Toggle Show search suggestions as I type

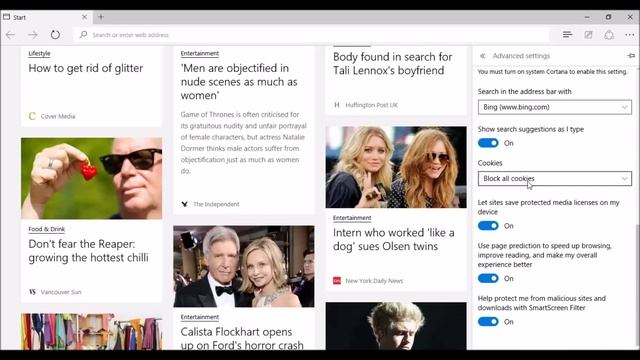click(x=488, y=143)
